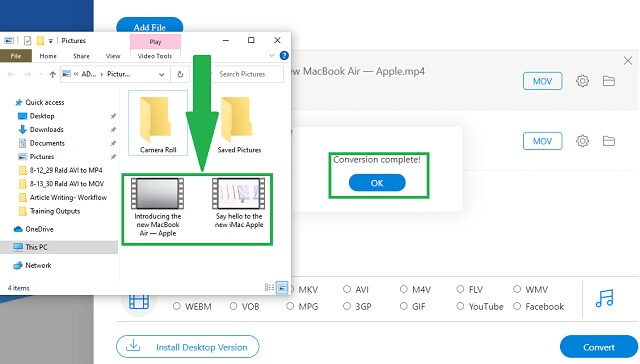640x364 pixels.
Task: Choose FLV output format
Action: pos(470,289)
